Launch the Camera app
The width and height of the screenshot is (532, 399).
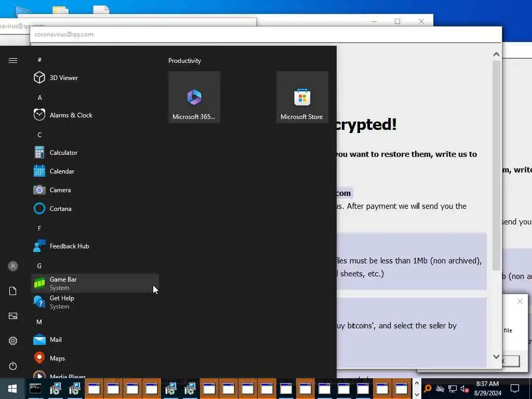point(95,190)
